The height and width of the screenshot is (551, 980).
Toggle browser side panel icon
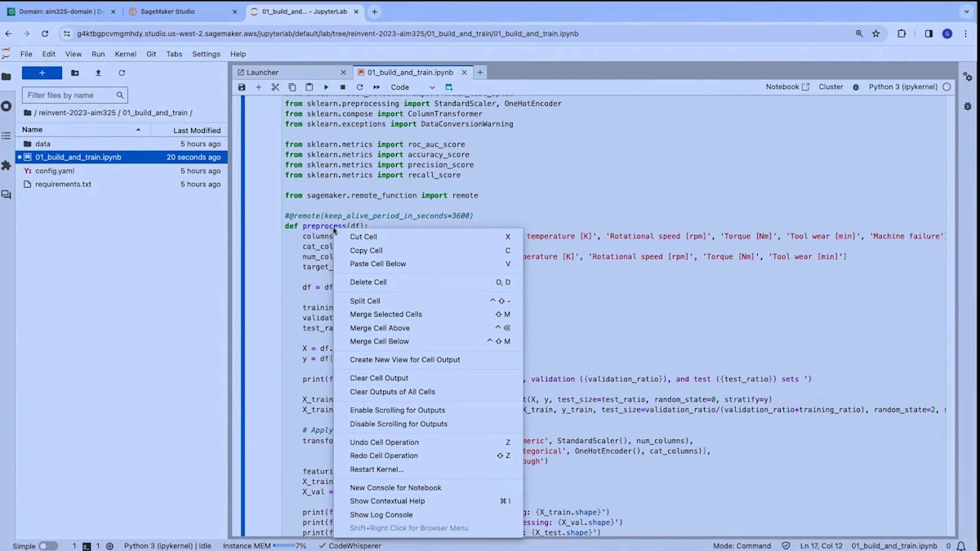(x=929, y=33)
